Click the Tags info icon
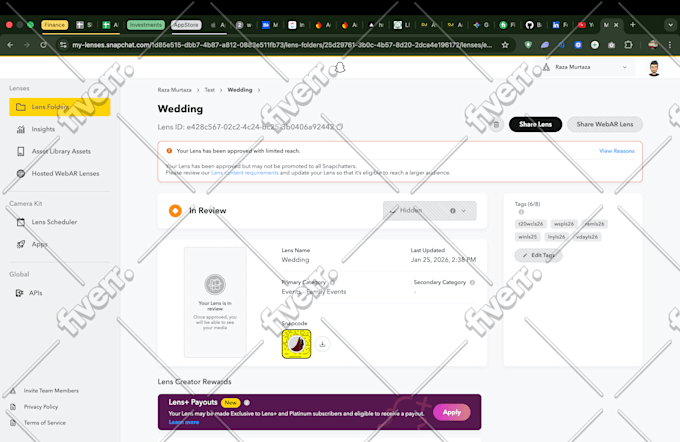 click(521, 212)
